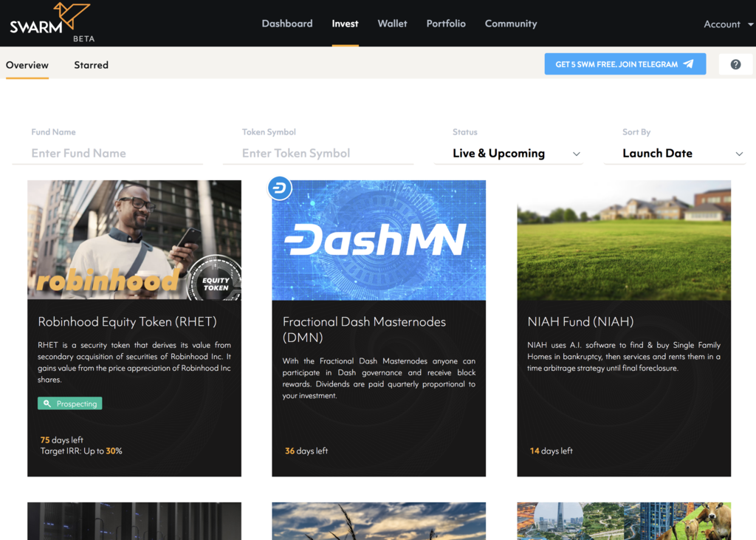Image resolution: width=756 pixels, height=540 pixels.
Task: Click the Robinhood Equity Token (RHET) title
Action: (127, 321)
